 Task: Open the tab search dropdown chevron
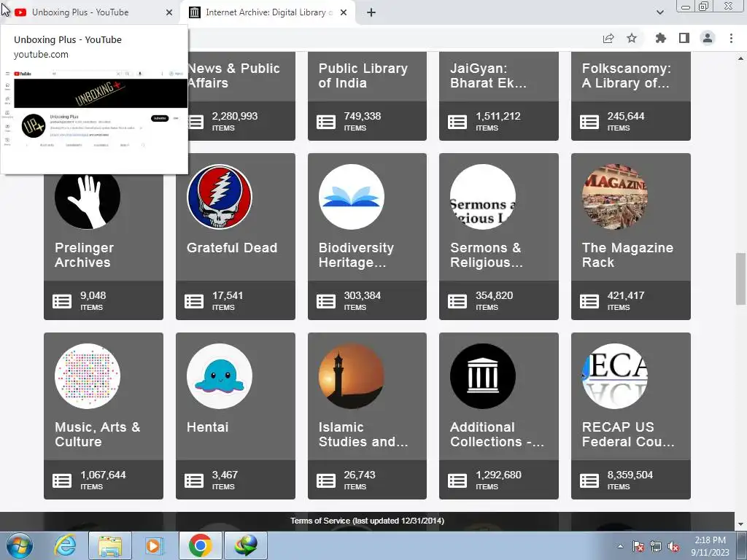click(x=660, y=12)
